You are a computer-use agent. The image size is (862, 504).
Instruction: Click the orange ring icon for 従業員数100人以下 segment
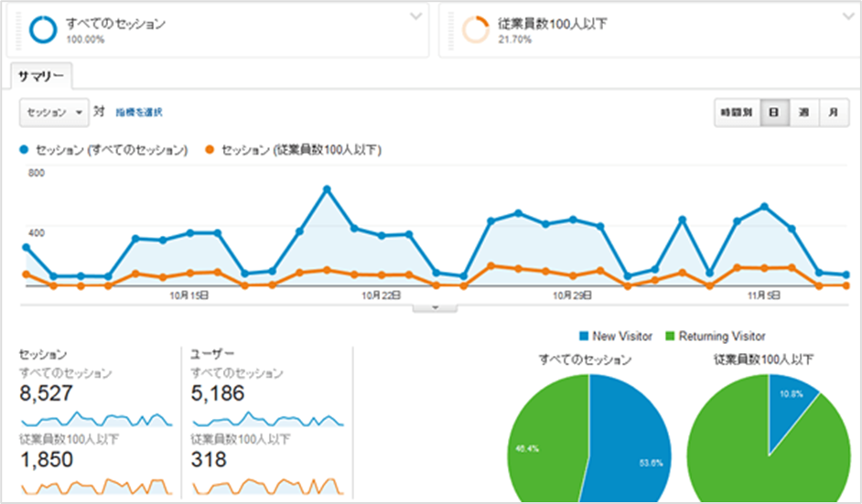coord(476,29)
